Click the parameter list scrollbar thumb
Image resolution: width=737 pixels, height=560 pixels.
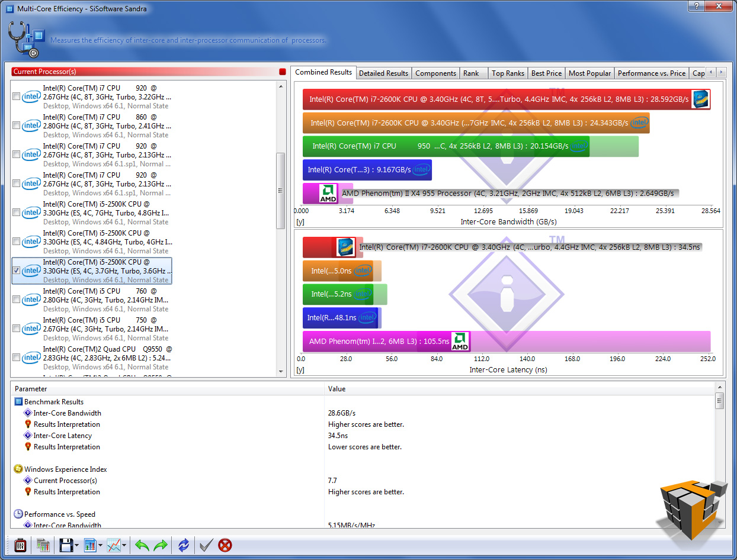(719, 401)
